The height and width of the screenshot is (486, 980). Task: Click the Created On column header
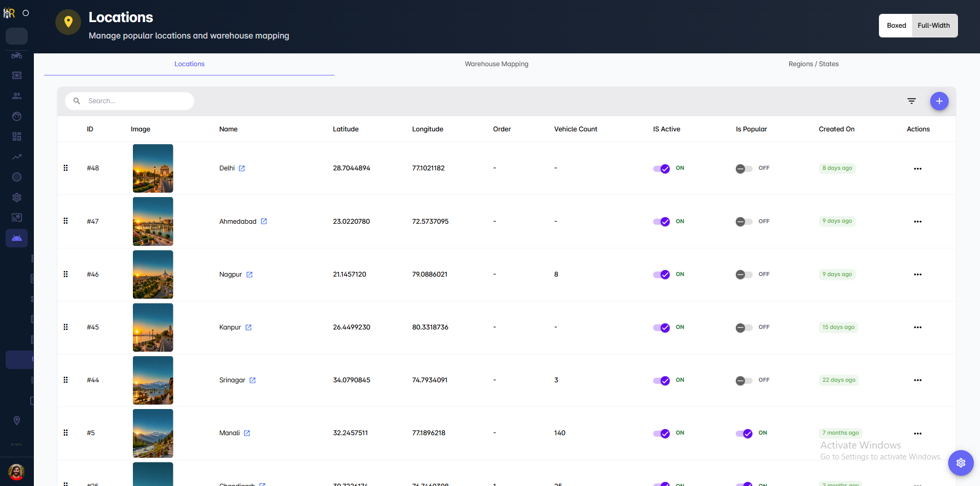836,129
